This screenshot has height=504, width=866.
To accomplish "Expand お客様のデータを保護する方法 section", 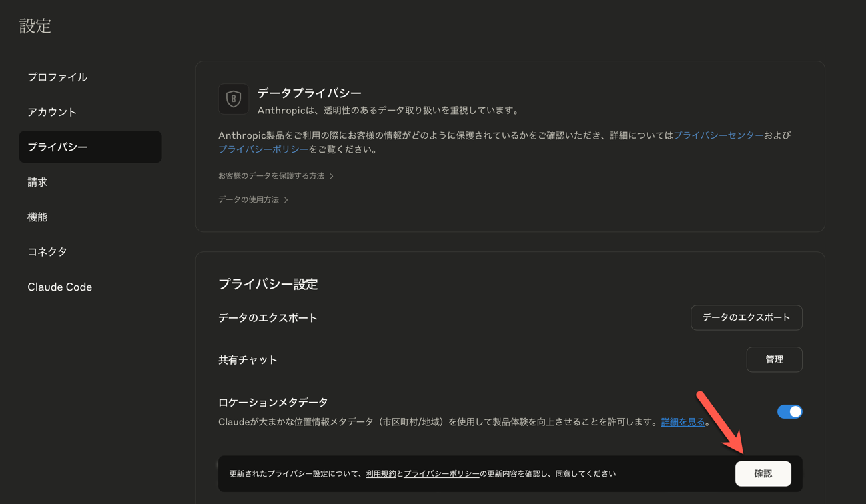I will tap(276, 176).
